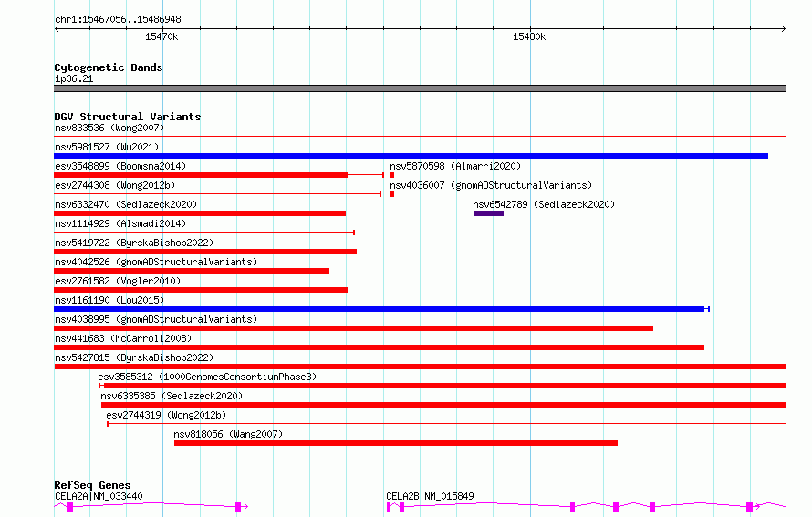
Task: Open nsv4042526 (gnomADStructuralVariants) label
Action: click(x=156, y=262)
